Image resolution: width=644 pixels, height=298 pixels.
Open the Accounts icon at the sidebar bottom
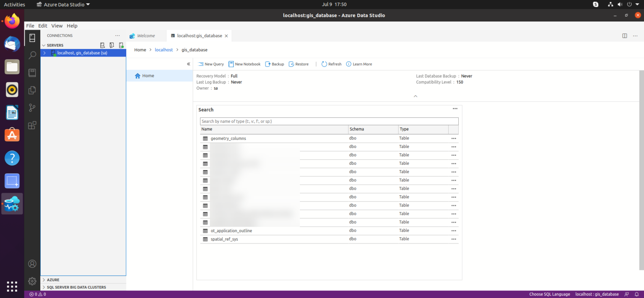tap(32, 264)
